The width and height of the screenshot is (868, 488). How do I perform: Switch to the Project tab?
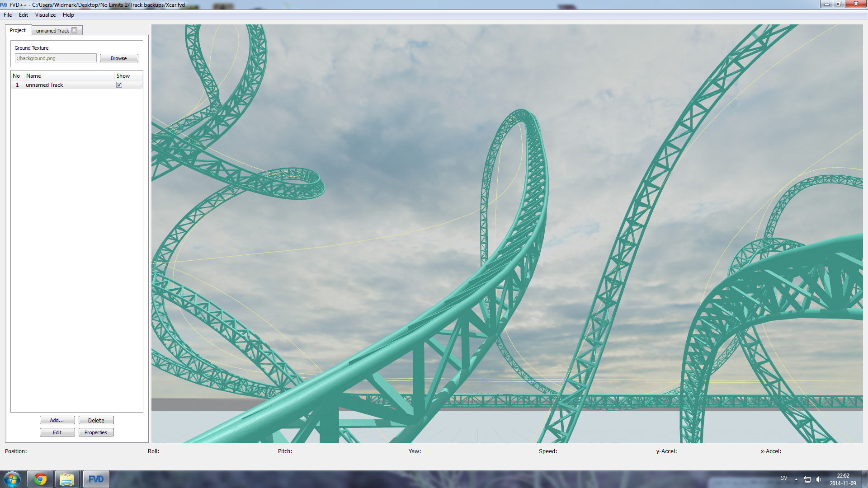[18, 30]
